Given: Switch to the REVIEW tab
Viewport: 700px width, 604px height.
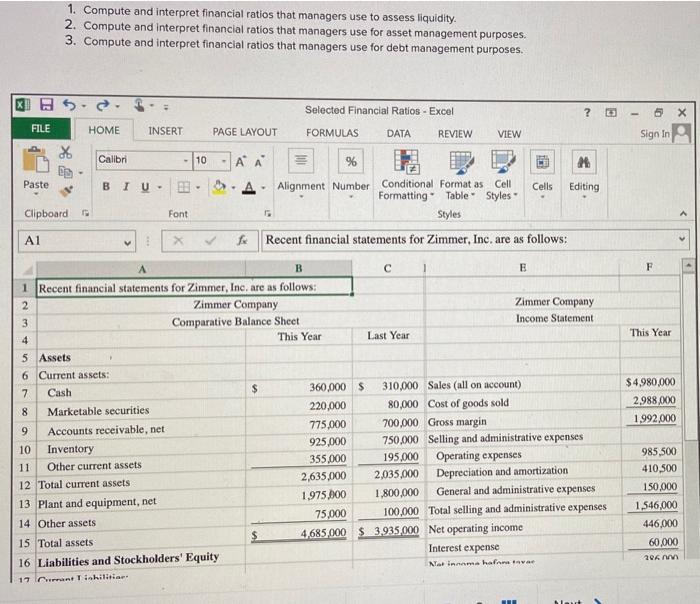Looking at the screenshot, I should [x=455, y=134].
